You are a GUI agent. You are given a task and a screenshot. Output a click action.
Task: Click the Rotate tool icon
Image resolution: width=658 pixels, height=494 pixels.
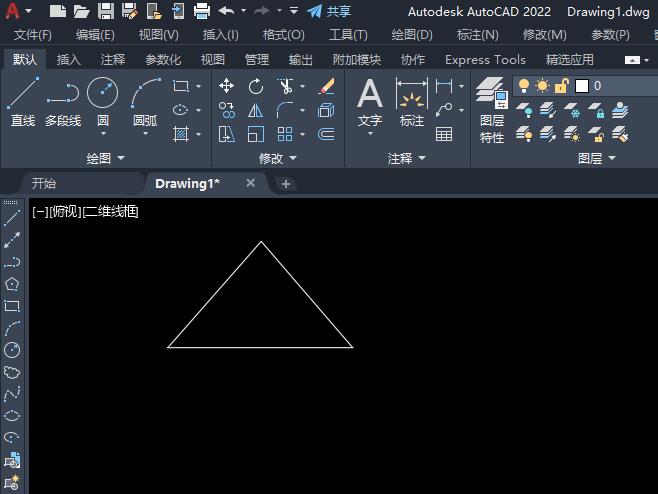(256, 86)
